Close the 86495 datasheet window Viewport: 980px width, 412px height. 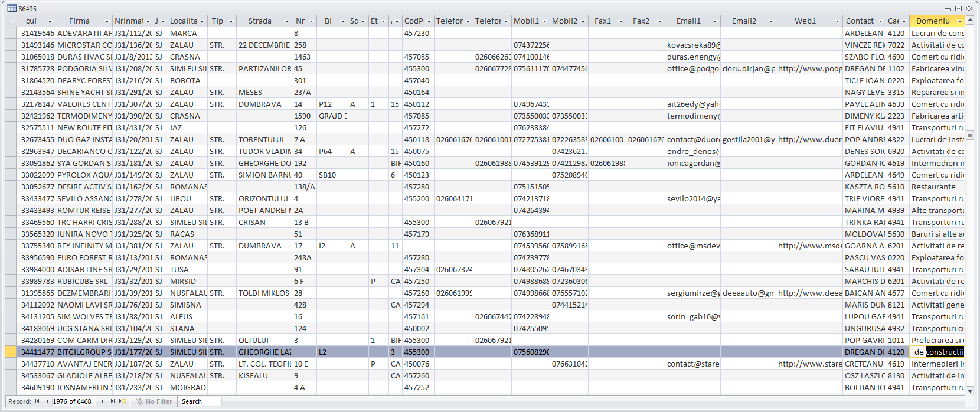(969, 8)
